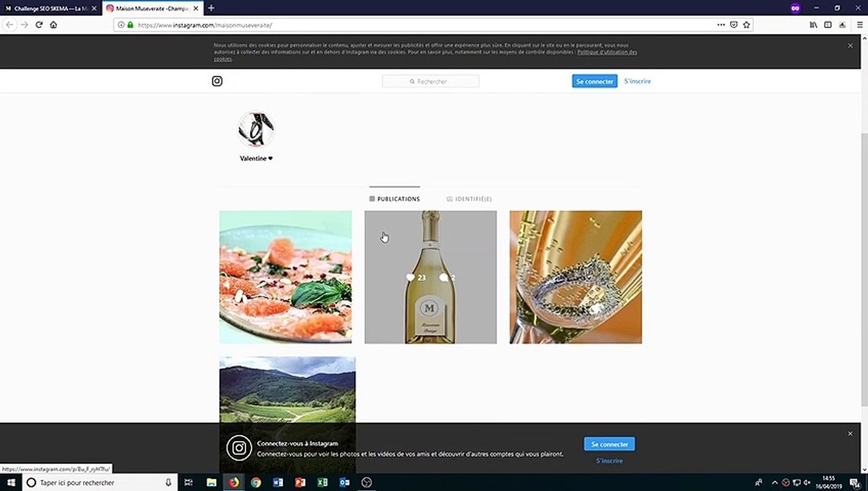This screenshot has height=491, width=868.
Task: Launch Chrome from the taskbar
Action: point(256,482)
